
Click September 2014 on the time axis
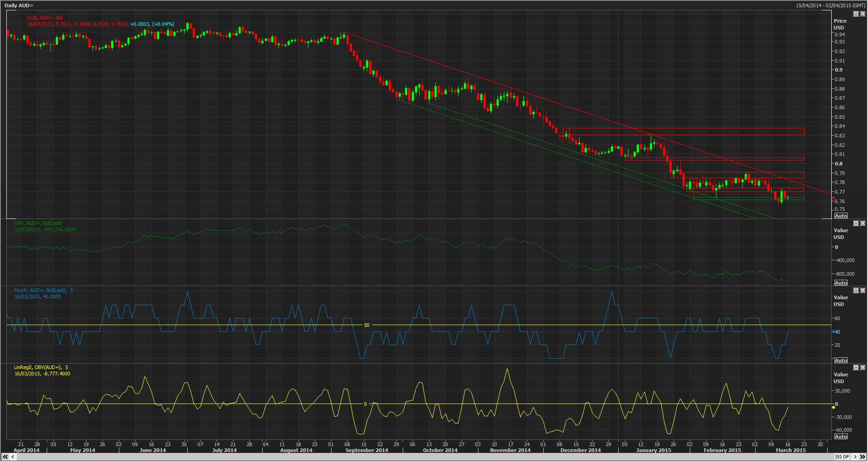click(x=366, y=450)
